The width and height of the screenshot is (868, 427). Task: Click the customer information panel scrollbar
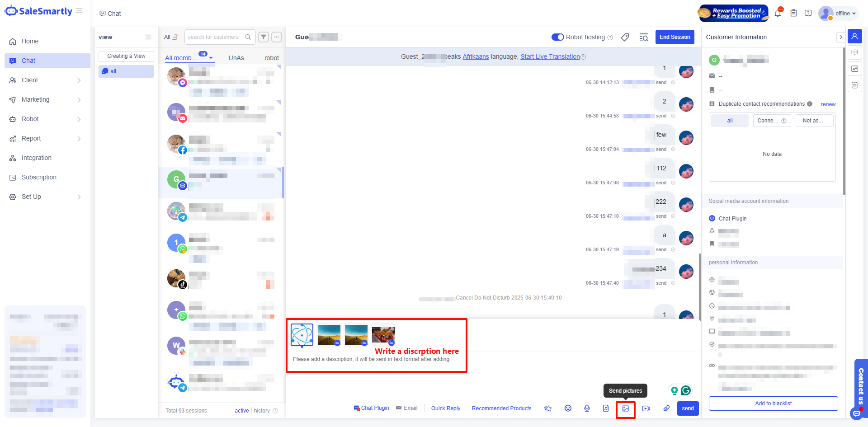844,122
